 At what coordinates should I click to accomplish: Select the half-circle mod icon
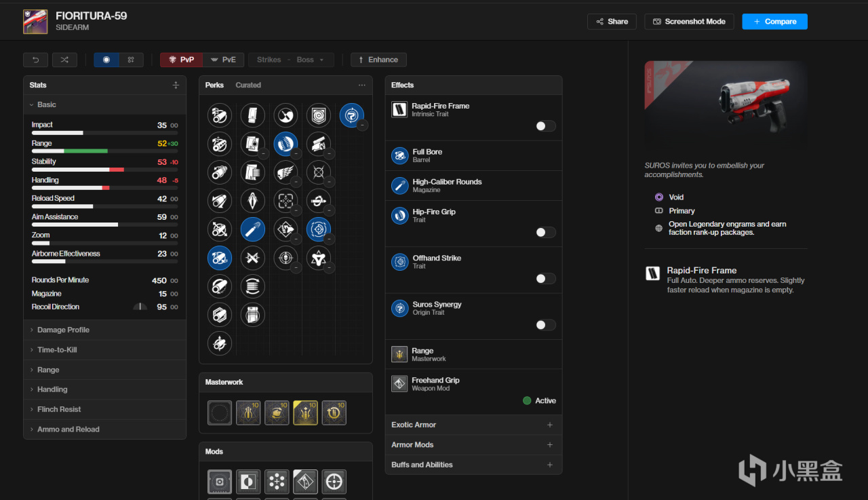pos(248,482)
